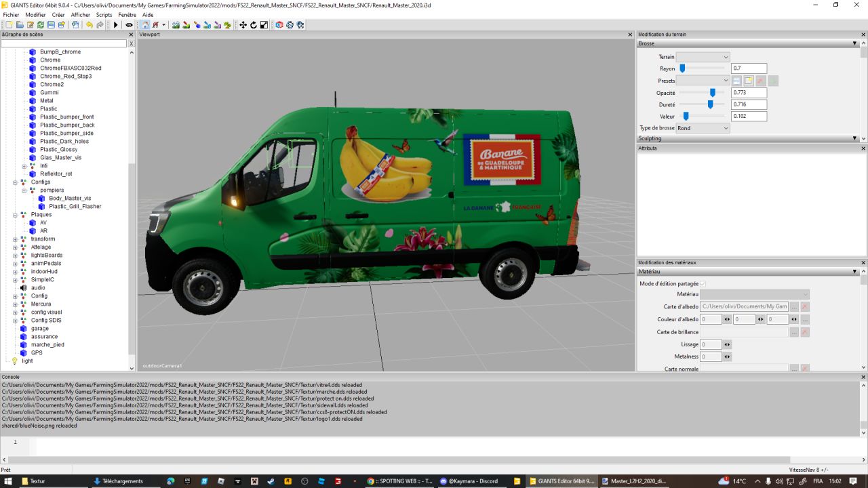This screenshot has width=868, height=488.
Task: Select Body_Master_vis in scene tree
Action: [70, 199]
